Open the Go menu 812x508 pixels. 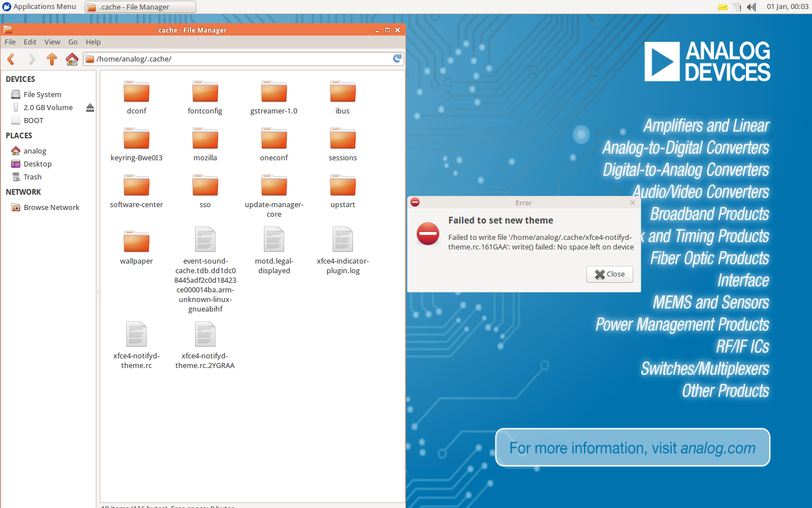pyautogui.click(x=73, y=42)
